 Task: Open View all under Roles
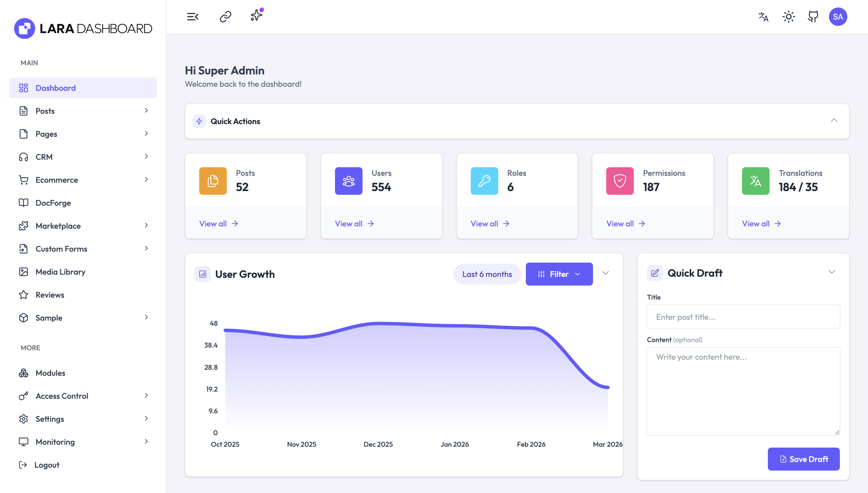(x=489, y=224)
